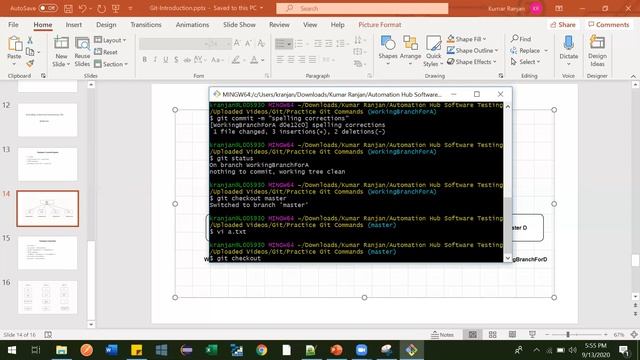Open the font name combo box
The height and width of the screenshot is (360, 640).
tap(171, 43)
